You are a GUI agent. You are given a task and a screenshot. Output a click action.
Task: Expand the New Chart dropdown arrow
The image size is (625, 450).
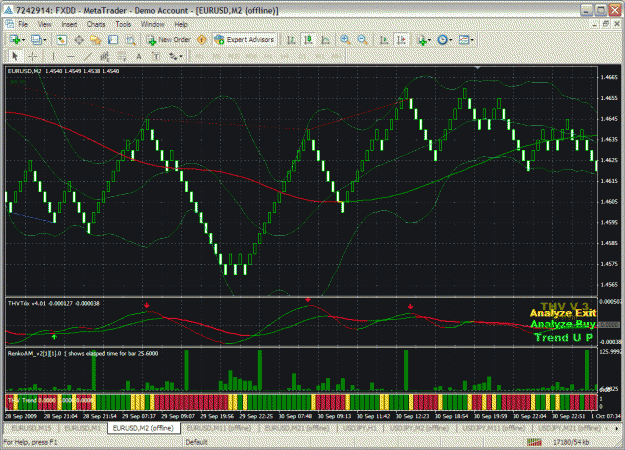24,40
